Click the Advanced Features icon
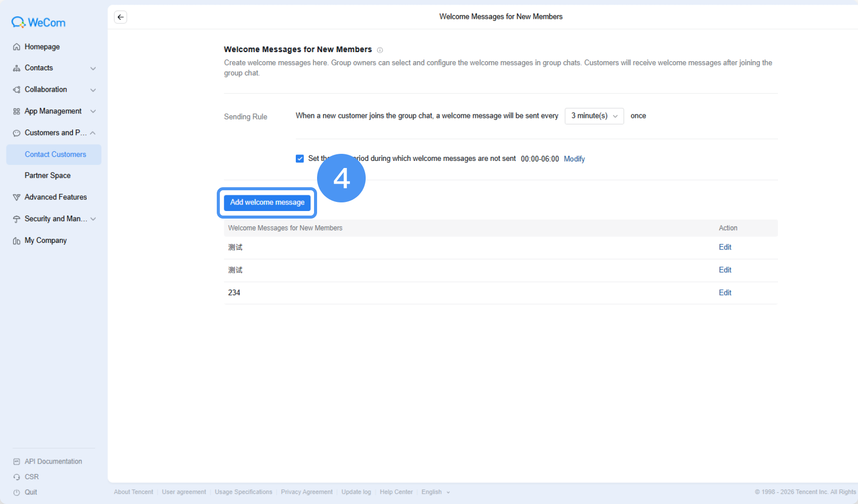This screenshot has width=858, height=504. pyautogui.click(x=17, y=197)
